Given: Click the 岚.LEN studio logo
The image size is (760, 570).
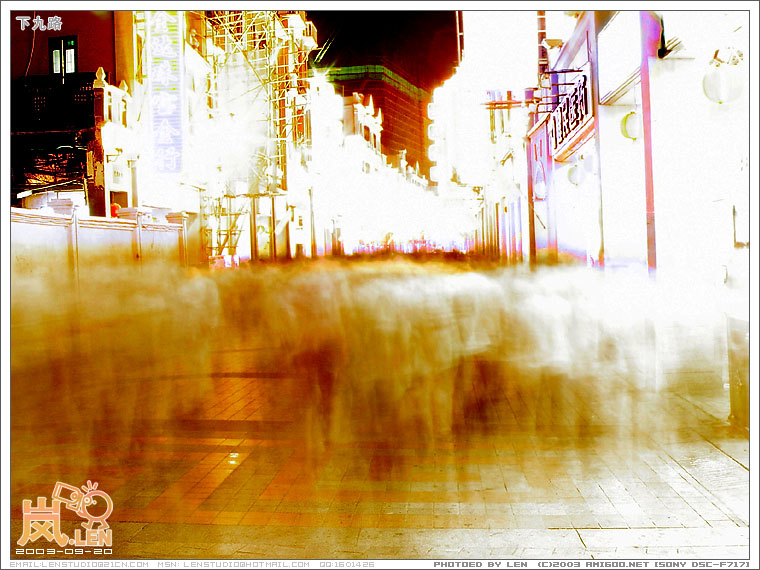Looking at the screenshot, I should click(x=64, y=518).
